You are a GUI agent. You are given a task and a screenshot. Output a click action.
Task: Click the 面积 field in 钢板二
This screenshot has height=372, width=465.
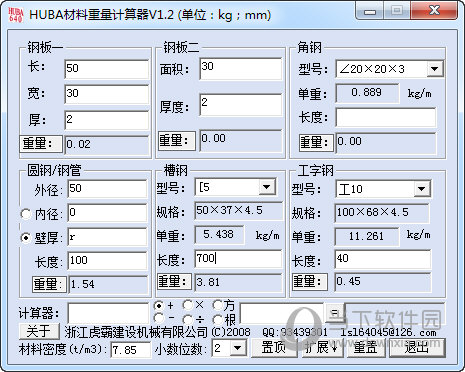click(241, 69)
